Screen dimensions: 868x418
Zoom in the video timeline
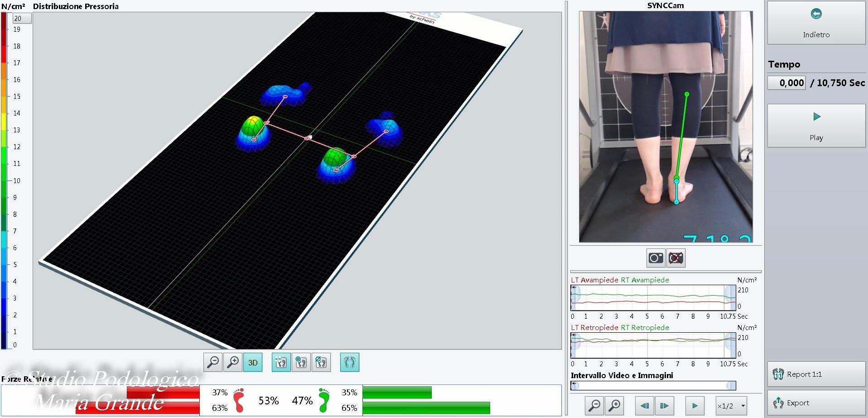[614, 406]
